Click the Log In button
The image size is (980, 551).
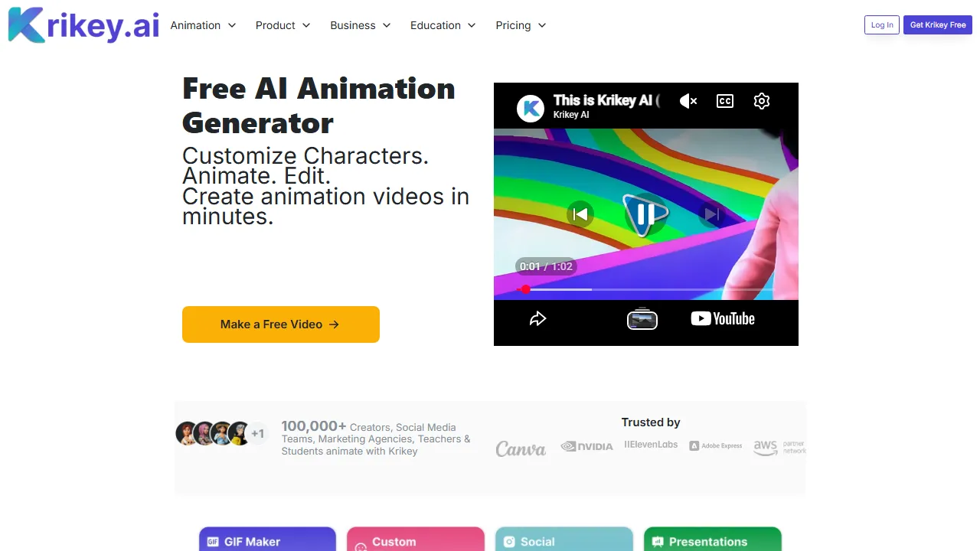882,24
